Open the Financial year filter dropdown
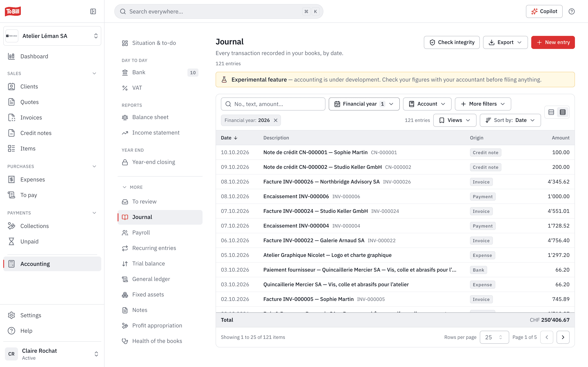 [x=364, y=104]
